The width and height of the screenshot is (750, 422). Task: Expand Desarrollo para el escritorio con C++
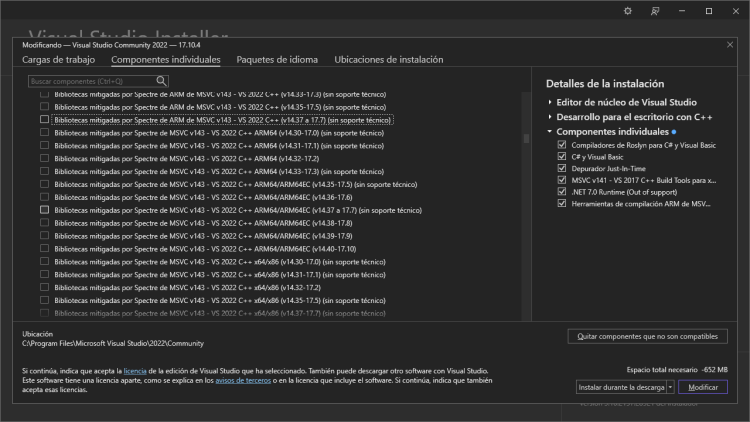point(550,117)
